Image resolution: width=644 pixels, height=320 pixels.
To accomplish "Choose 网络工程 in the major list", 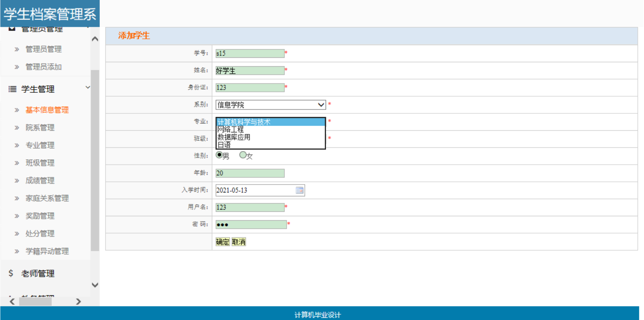I will 271,130.
